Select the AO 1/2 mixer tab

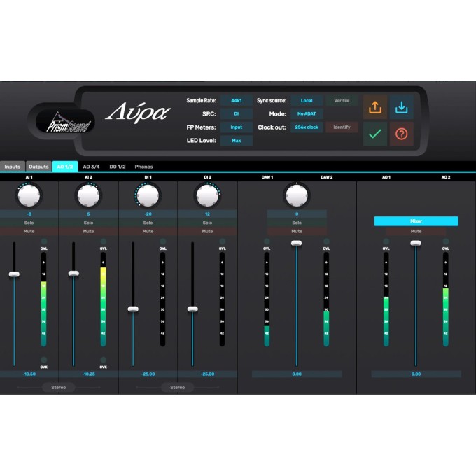point(65,167)
